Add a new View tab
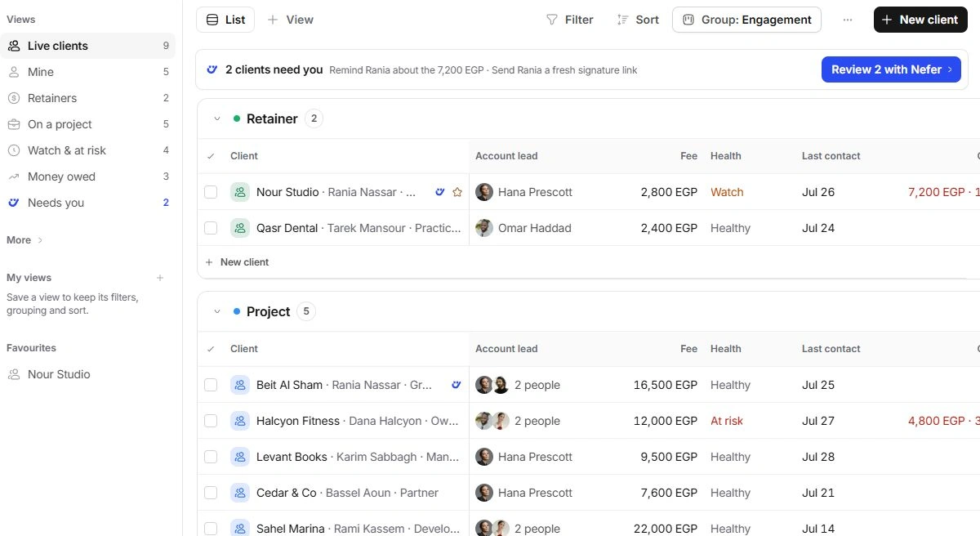The width and height of the screenshot is (980, 536). point(290,20)
